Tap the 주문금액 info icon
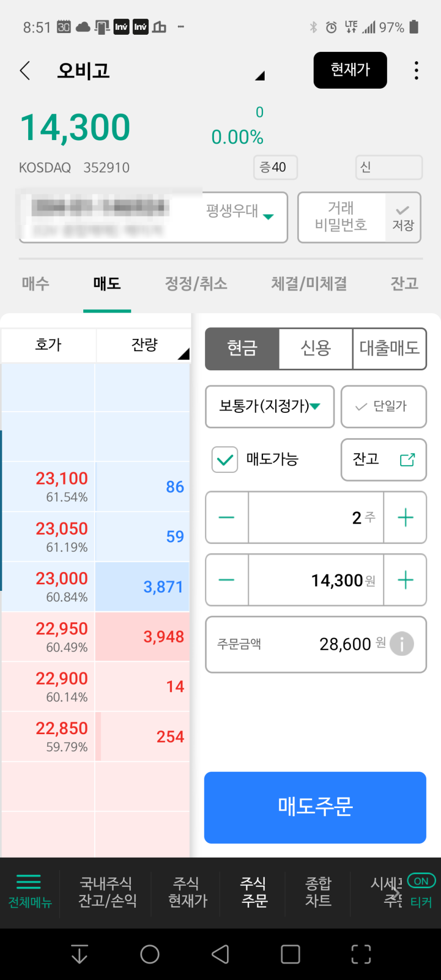This screenshot has height=980, width=441. pos(402,644)
